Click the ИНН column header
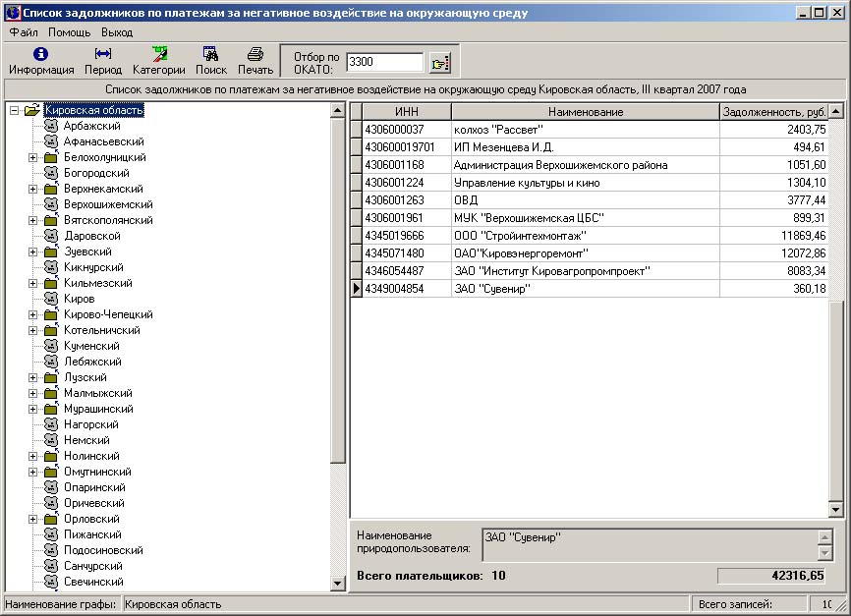 click(407, 112)
